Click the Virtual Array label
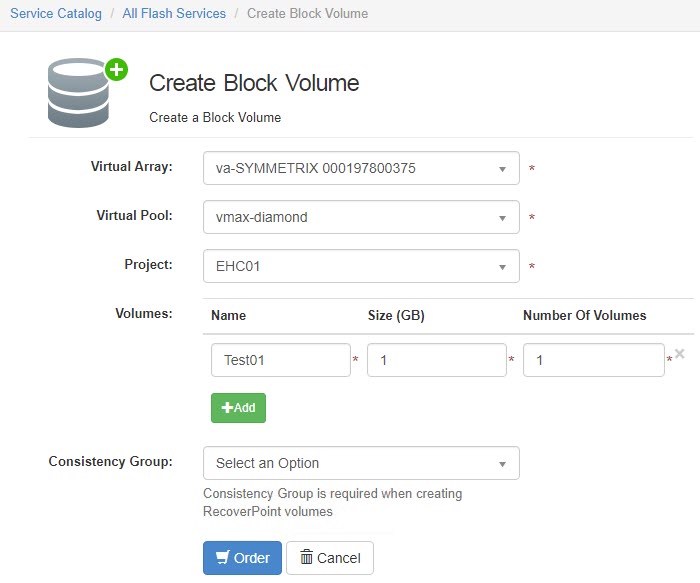The height and width of the screenshot is (583, 700). (x=132, y=167)
